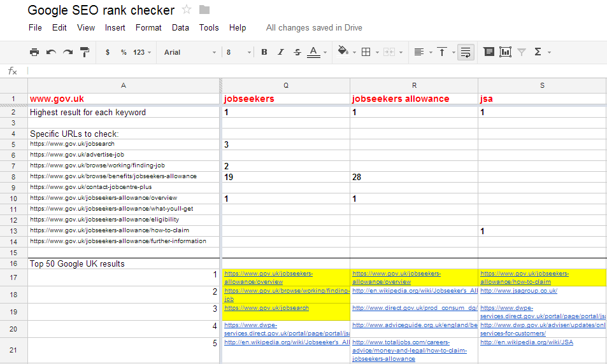Toggle bold formatting

coord(264,52)
